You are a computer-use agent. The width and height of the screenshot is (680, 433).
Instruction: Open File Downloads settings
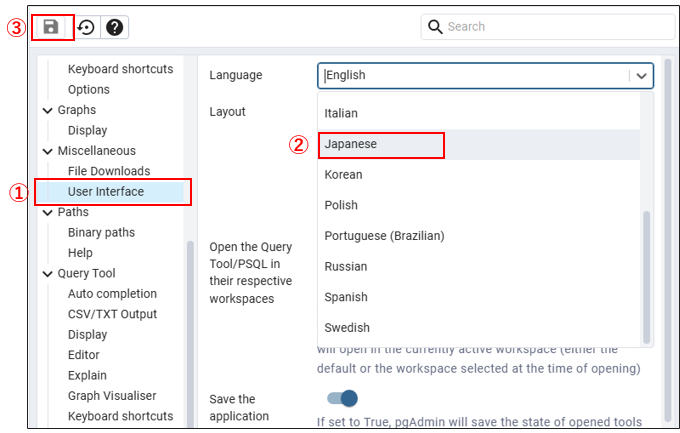(109, 171)
